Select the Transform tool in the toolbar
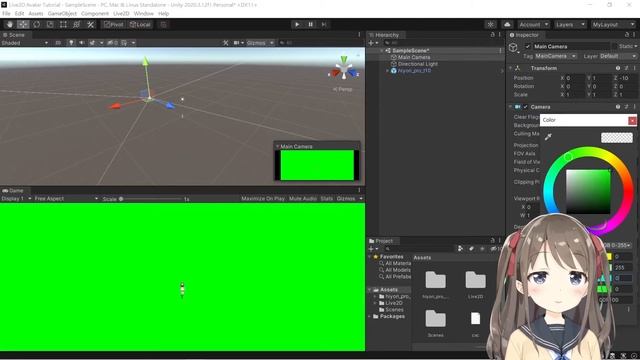 point(77,24)
